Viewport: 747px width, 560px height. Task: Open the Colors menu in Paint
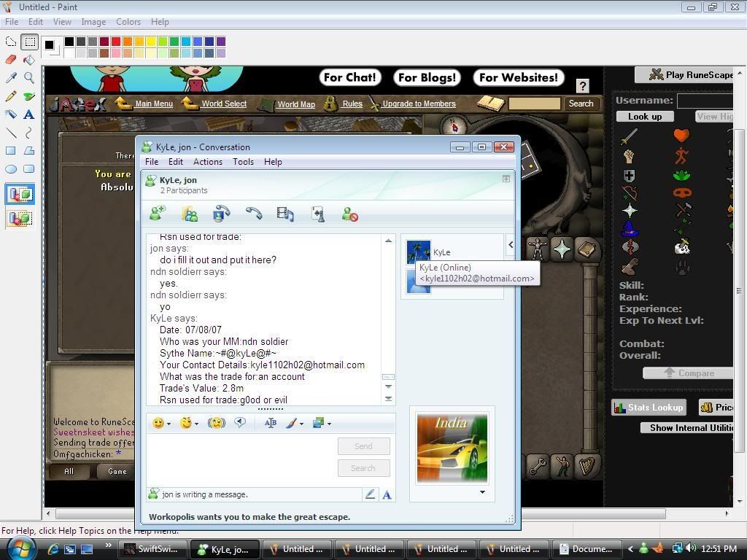(x=128, y=22)
